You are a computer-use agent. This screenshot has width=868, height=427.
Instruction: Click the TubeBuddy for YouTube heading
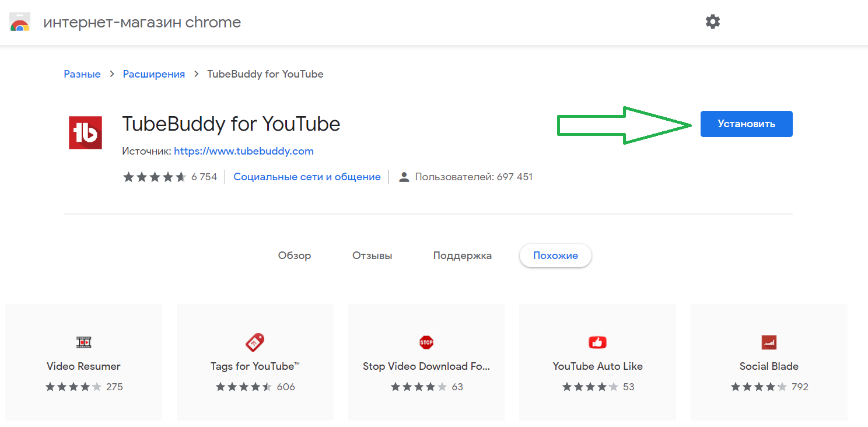(231, 124)
